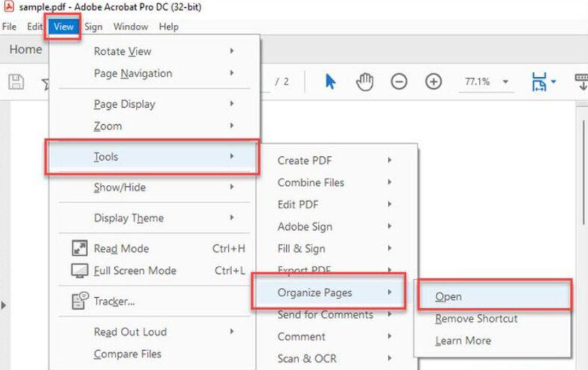Screen dimensions: 588x370
Task: Open the Help menu
Action: (169, 27)
